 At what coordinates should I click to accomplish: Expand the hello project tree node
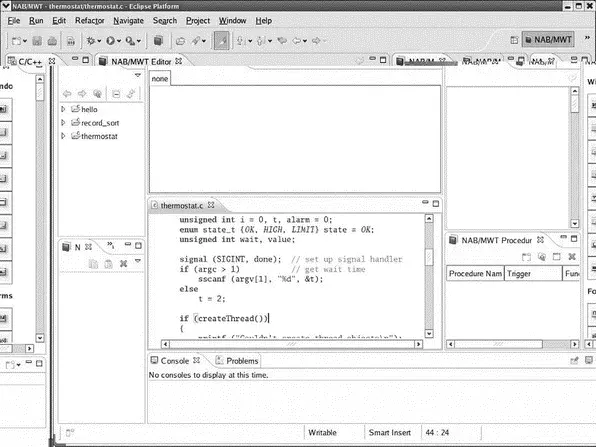coord(63,109)
